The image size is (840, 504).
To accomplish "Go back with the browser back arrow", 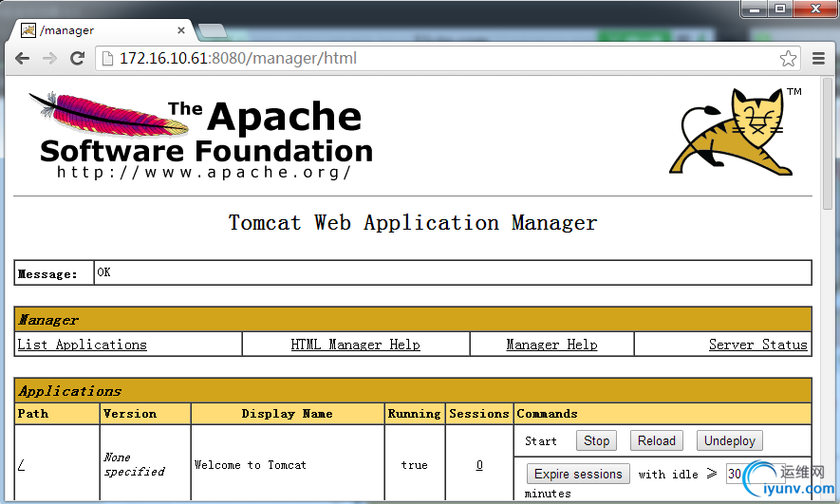I will tap(22, 59).
